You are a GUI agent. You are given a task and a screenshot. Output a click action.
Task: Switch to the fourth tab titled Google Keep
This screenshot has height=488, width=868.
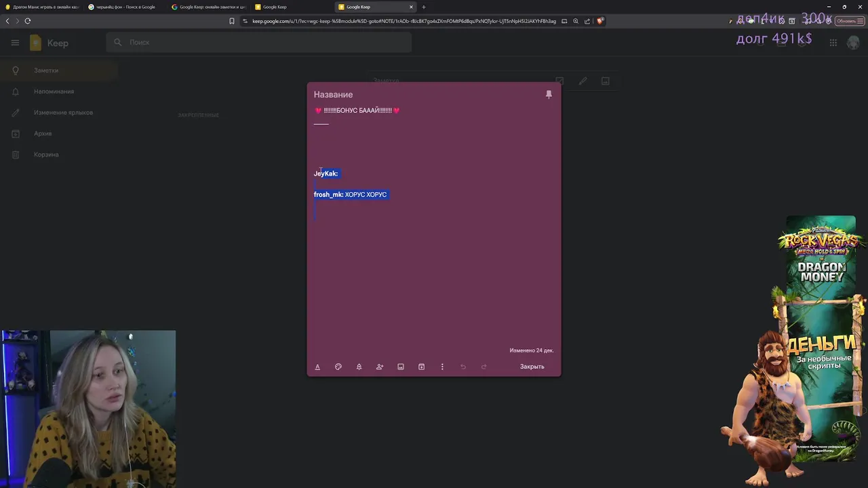[292, 7]
